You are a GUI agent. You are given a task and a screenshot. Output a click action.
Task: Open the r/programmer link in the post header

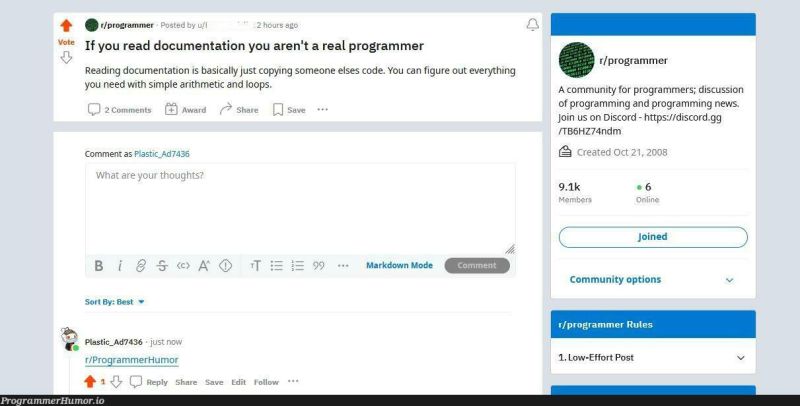[127, 25]
